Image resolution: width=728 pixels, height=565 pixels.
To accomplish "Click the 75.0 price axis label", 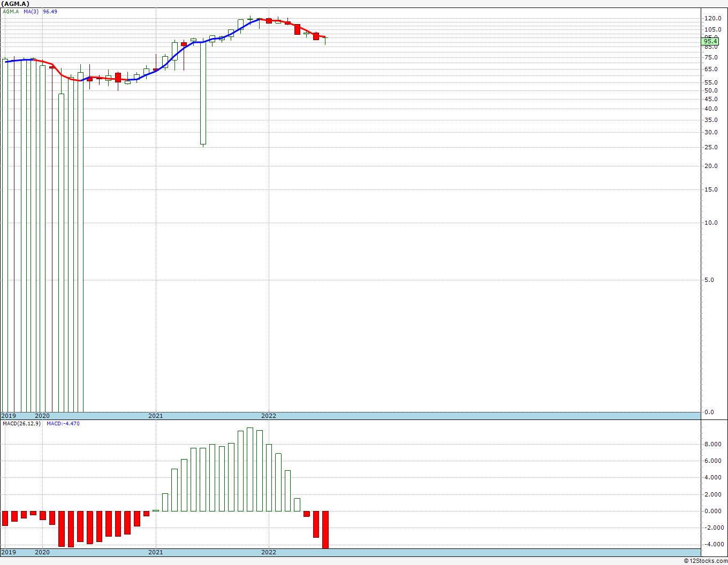I will 711,57.
